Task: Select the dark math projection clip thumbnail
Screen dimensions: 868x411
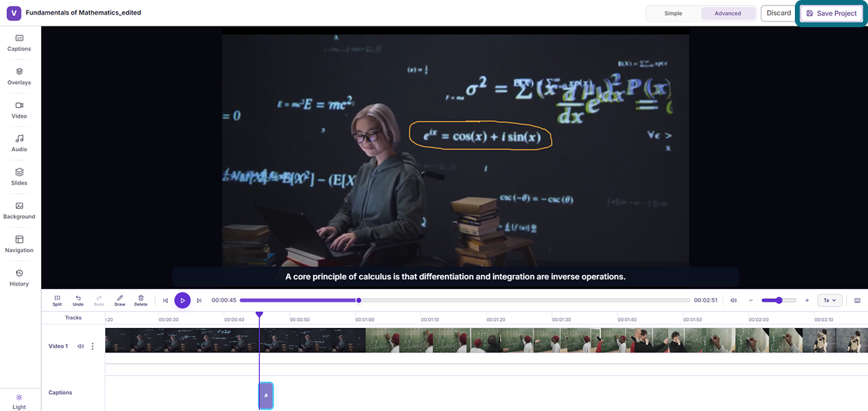Action: 235,340
